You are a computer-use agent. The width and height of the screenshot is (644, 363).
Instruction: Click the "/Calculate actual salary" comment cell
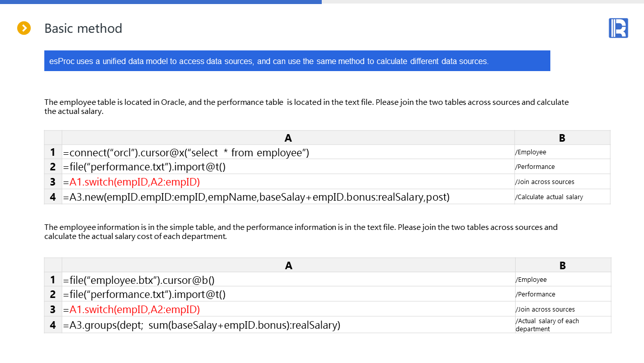(549, 197)
